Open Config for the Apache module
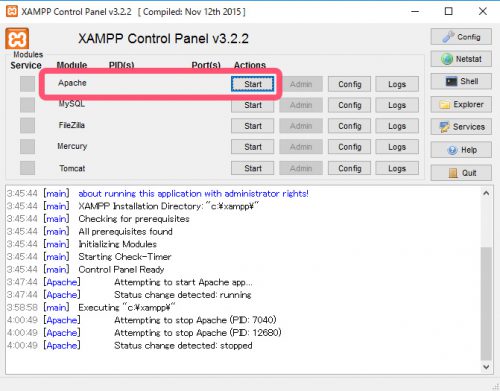The image size is (500, 391). click(349, 84)
